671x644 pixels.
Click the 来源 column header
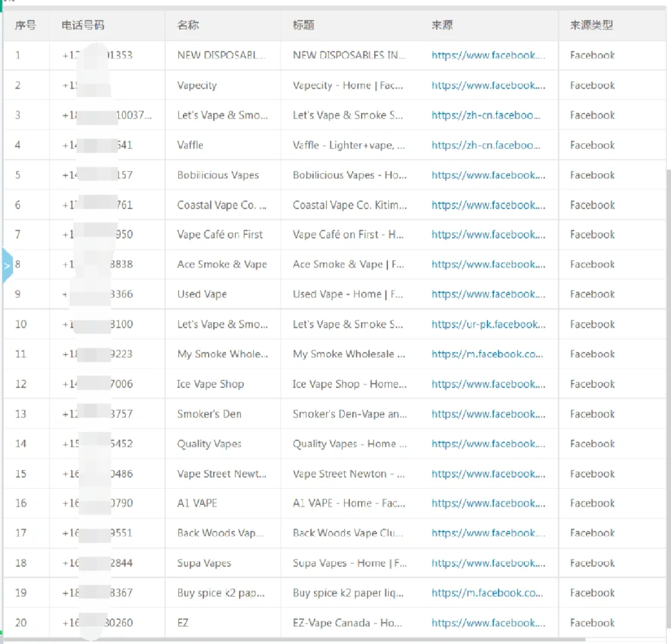442,25
